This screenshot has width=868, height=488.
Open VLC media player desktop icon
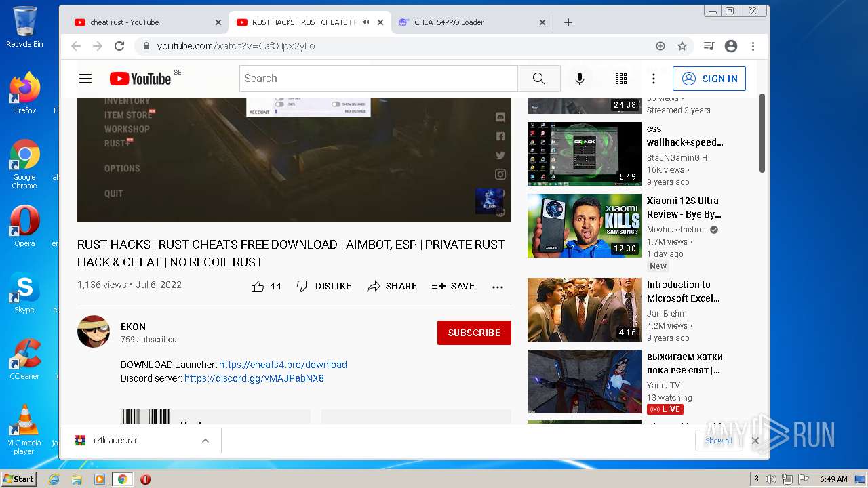24,430
